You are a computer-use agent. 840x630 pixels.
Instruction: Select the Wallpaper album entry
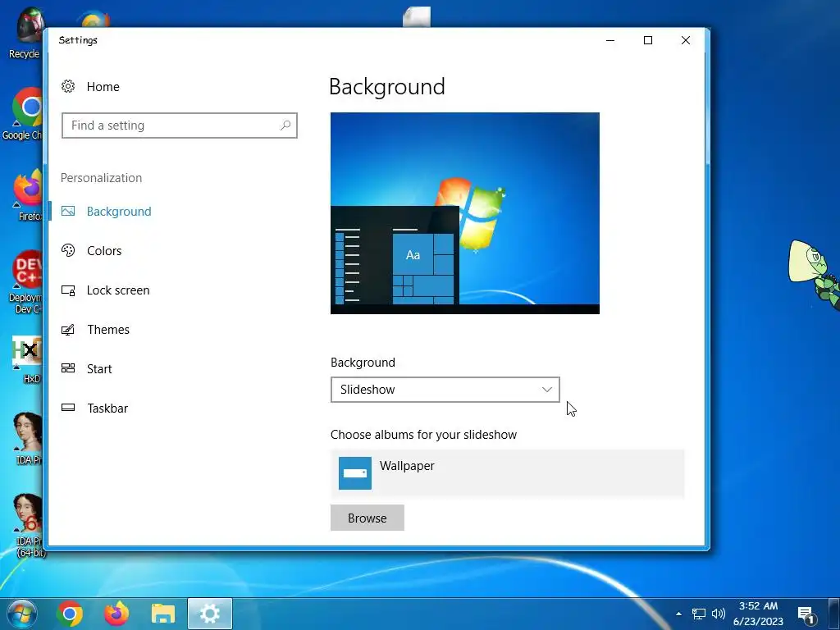(x=507, y=473)
